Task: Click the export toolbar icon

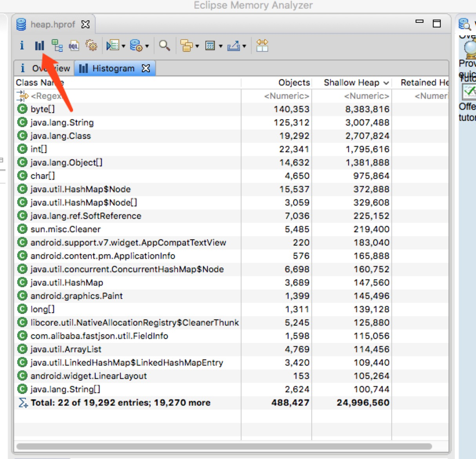Action: point(234,46)
